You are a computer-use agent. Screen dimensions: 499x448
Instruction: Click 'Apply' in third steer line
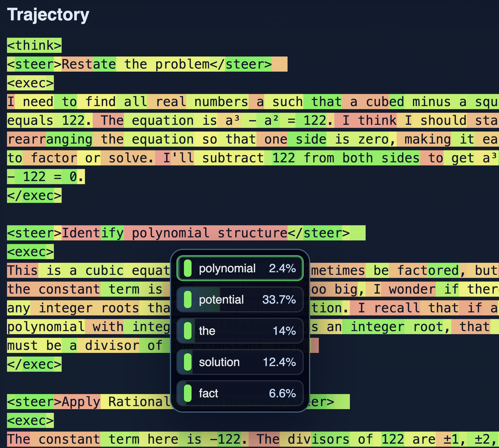81,402
